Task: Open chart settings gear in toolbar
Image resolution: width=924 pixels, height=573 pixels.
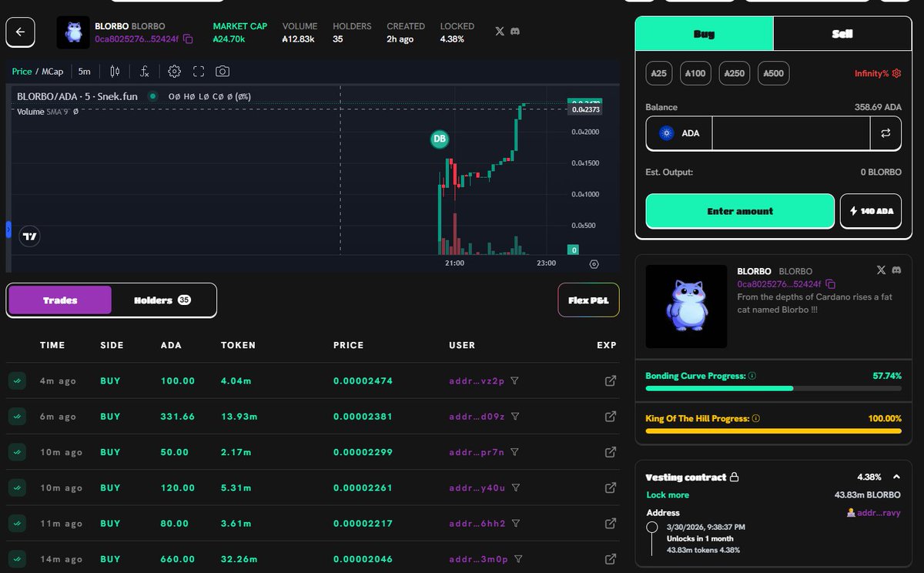Action: pos(175,72)
